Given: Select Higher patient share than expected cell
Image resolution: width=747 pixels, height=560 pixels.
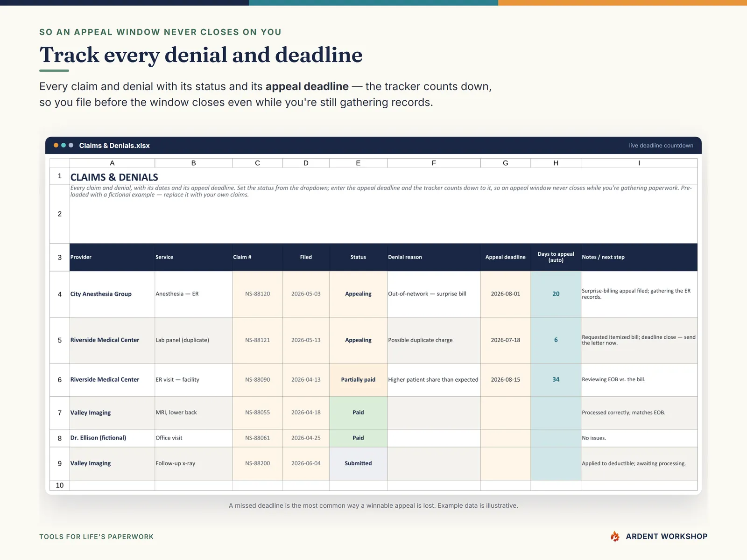Looking at the screenshot, I should tap(434, 380).
